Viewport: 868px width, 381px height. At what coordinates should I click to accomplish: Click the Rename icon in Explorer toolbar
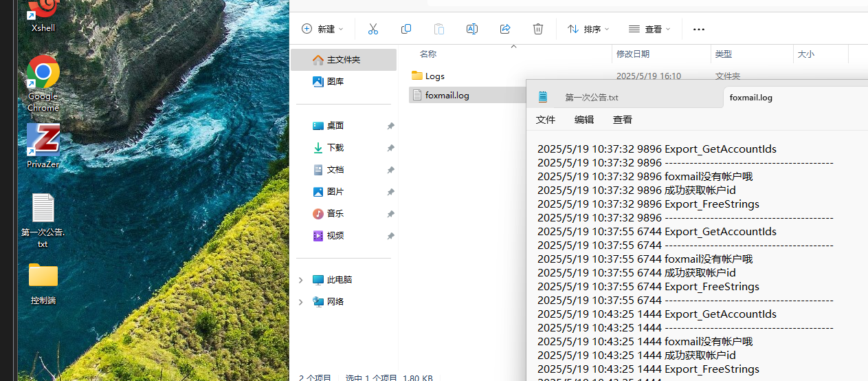[472, 29]
